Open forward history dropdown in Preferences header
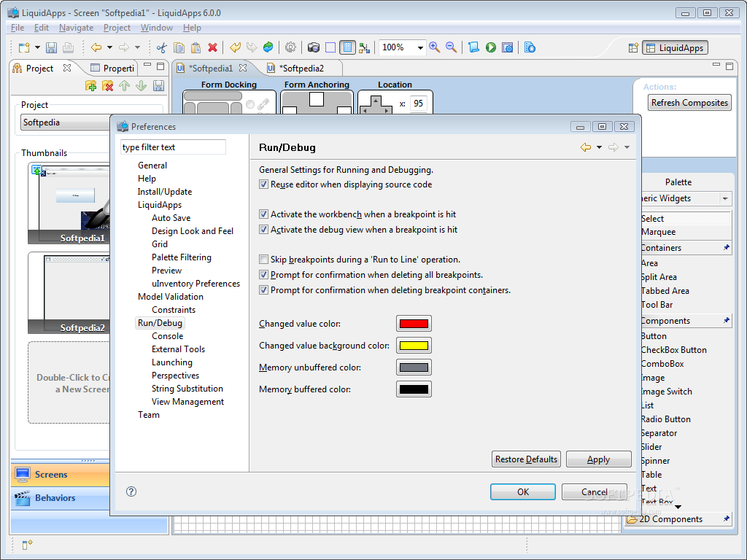Image resolution: width=747 pixels, height=560 pixels. pyautogui.click(x=627, y=147)
